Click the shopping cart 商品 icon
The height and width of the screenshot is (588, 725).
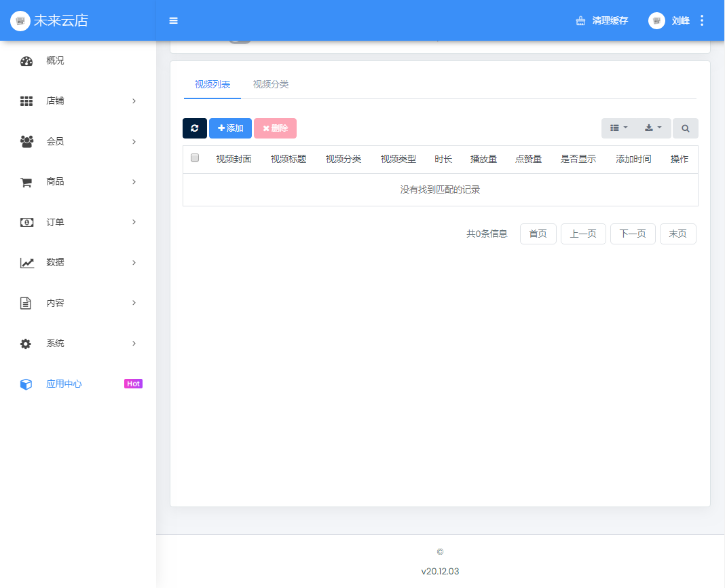pos(26,182)
